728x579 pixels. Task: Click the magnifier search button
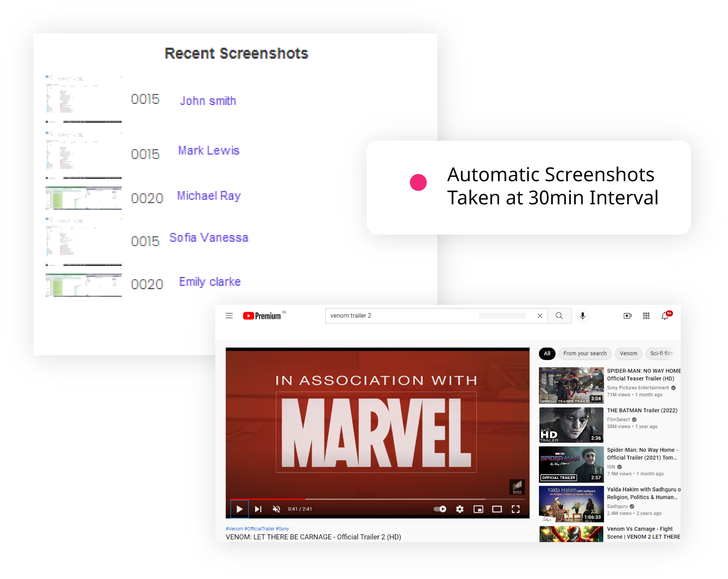coord(559,316)
